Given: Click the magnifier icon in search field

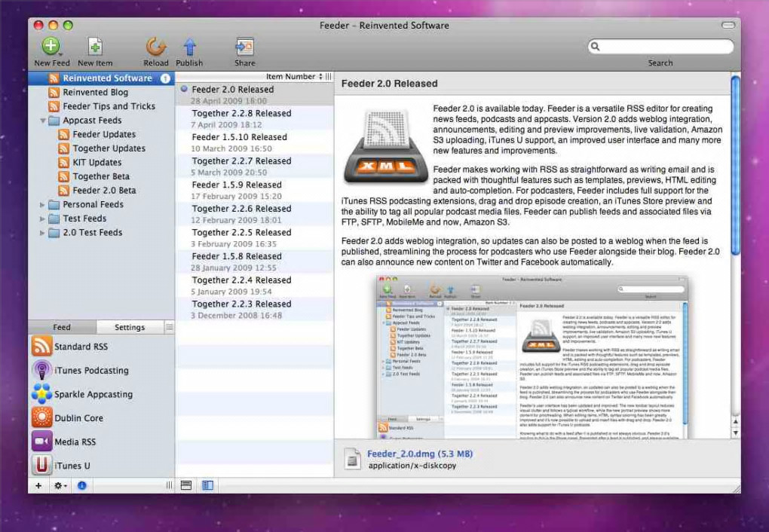Looking at the screenshot, I should (x=595, y=47).
